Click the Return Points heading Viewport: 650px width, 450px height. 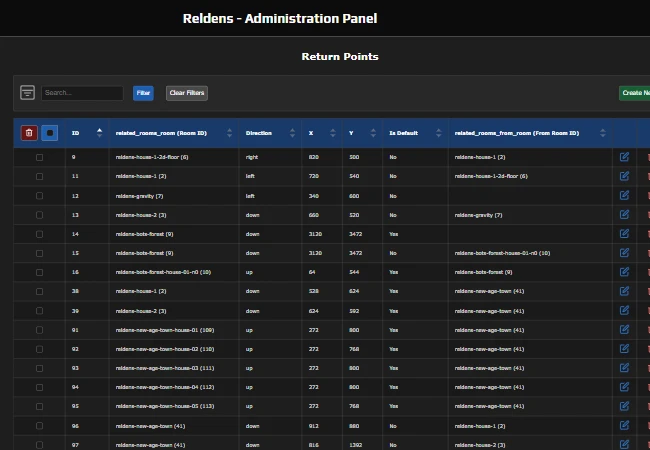coord(340,56)
